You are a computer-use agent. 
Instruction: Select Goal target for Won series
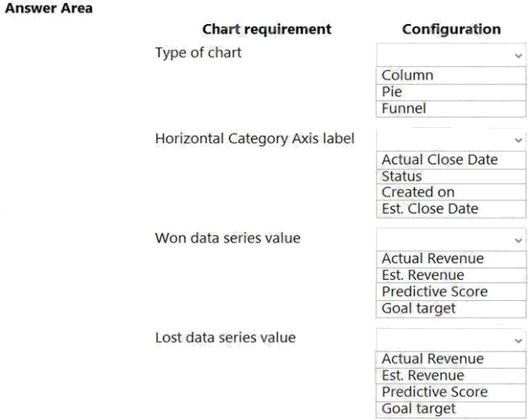point(419,307)
